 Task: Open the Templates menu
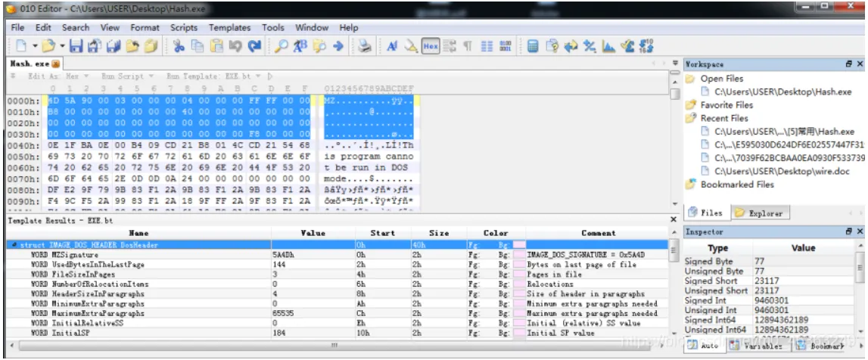[x=230, y=28]
